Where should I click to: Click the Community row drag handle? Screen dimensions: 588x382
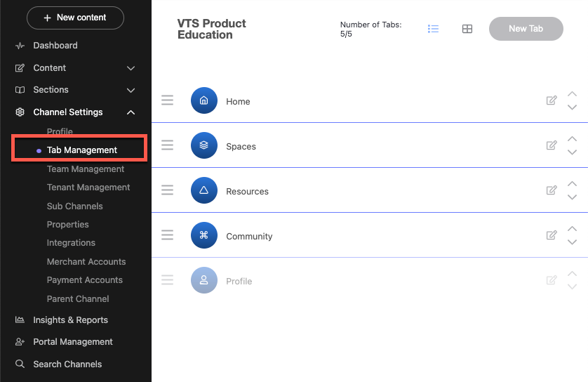pos(167,235)
